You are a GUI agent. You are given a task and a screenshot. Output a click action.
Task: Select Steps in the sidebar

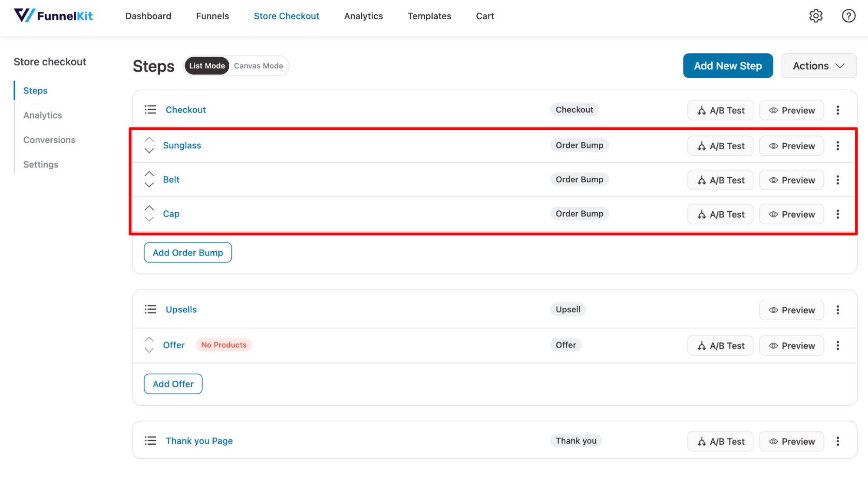click(35, 91)
